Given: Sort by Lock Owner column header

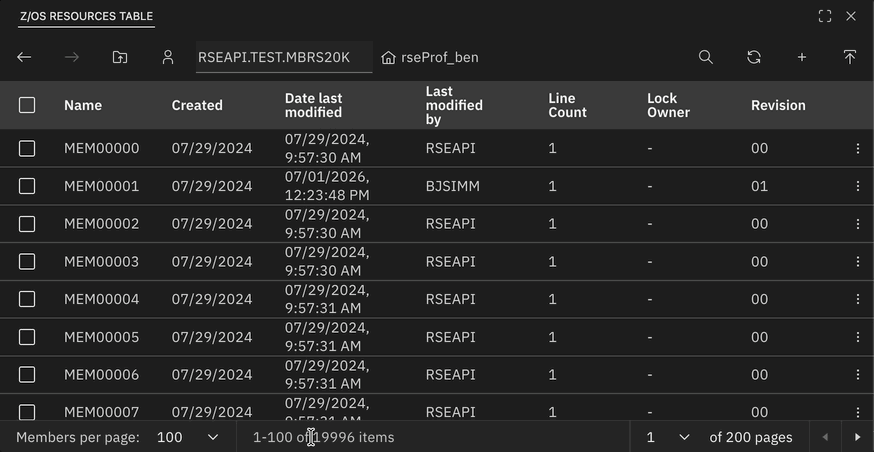Looking at the screenshot, I should coord(668,105).
